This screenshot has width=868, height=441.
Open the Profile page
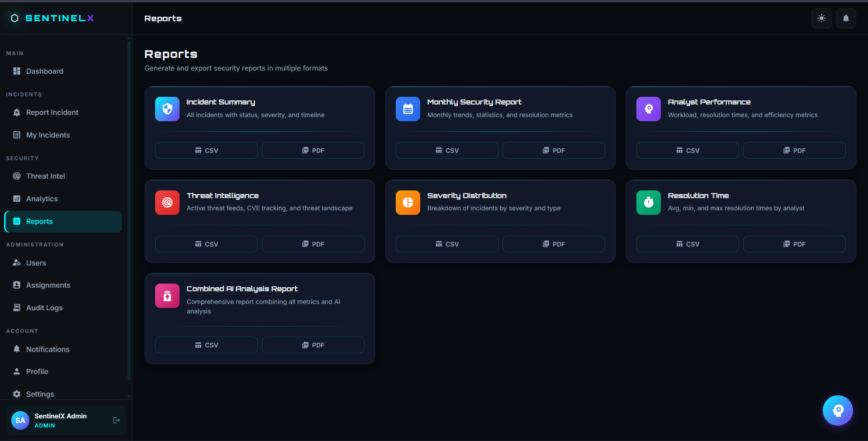point(63,371)
